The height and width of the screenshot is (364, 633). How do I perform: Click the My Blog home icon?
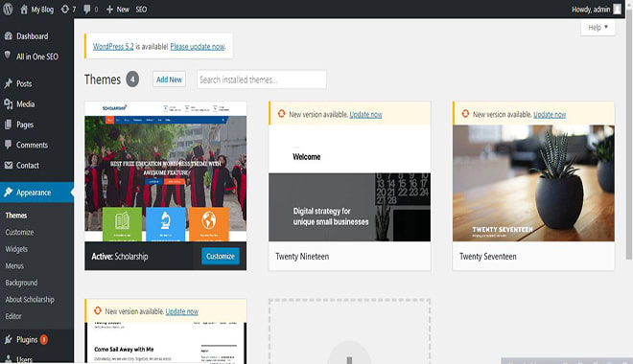point(24,10)
